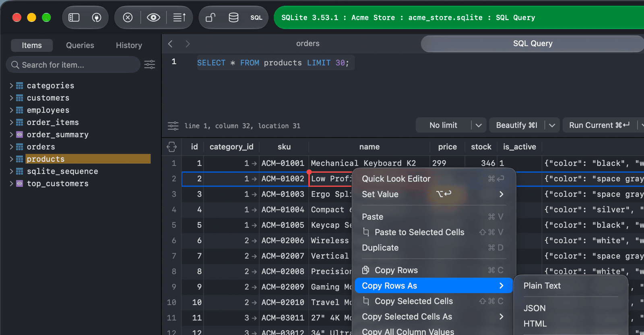Click the No limit button

(x=443, y=125)
